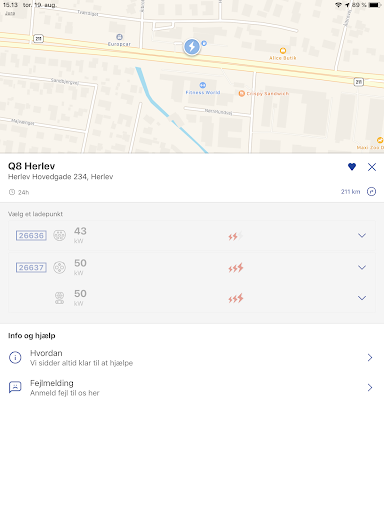The height and width of the screenshot is (512, 384).
Task: Select charge point 26637 badge
Action: 31,267
